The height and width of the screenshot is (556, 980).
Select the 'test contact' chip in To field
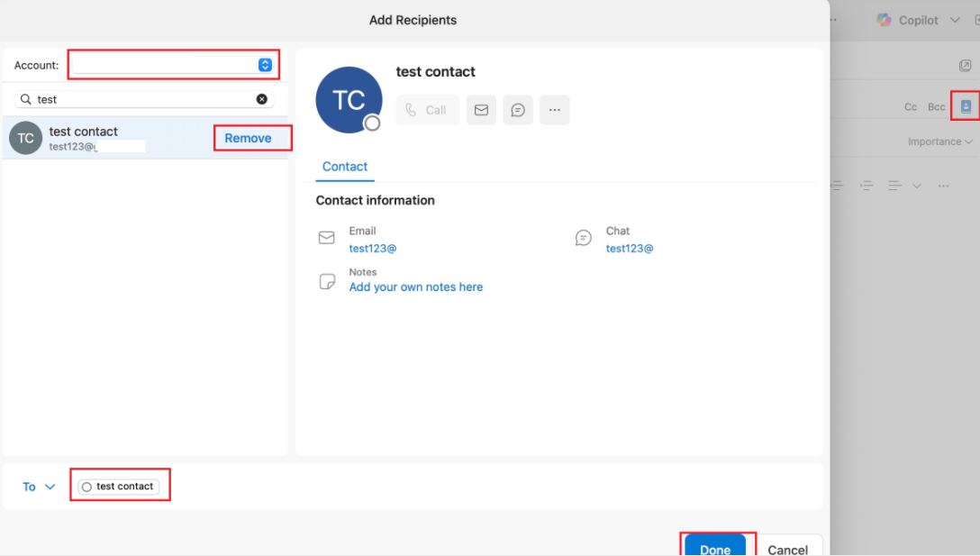pyautogui.click(x=119, y=487)
